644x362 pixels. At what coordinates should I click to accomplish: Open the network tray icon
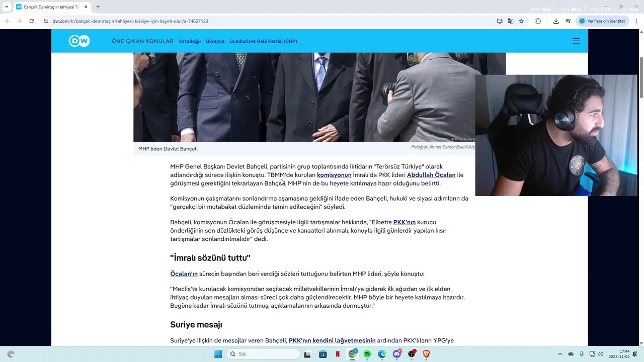(592, 354)
